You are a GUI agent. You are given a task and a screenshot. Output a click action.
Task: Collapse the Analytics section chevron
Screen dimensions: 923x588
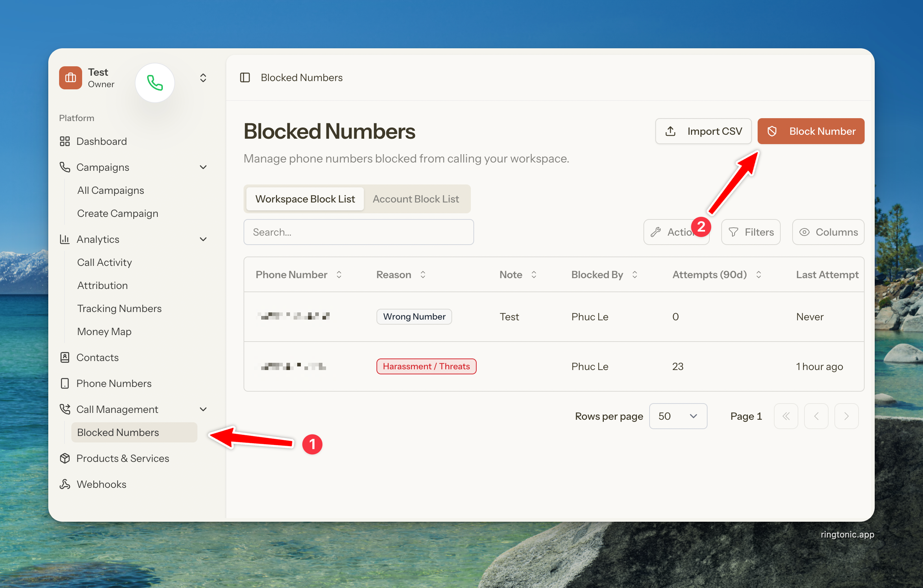coord(203,239)
